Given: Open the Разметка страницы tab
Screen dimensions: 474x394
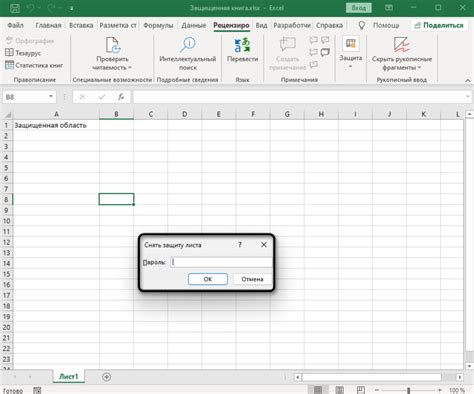Looking at the screenshot, I should click(118, 25).
